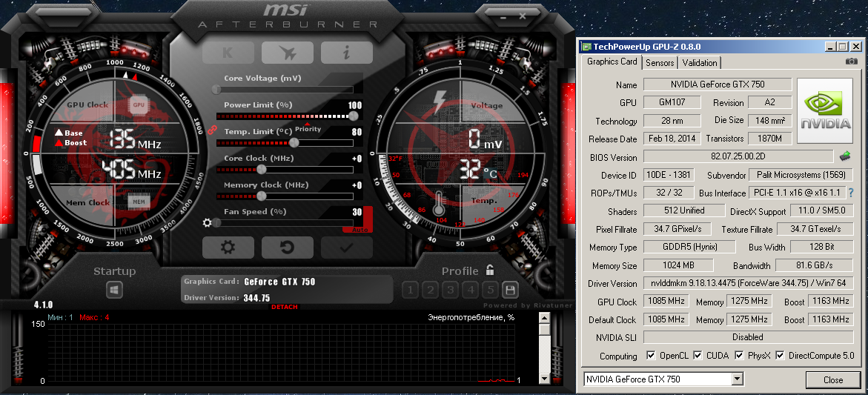Click the Bus Width value 128 Bit
This screenshot has width=868, height=395.
[821, 247]
